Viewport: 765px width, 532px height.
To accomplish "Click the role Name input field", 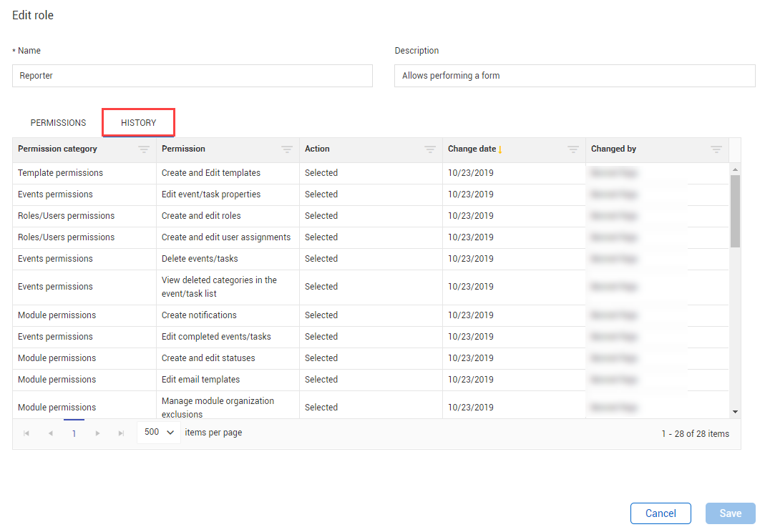I will [192, 76].
